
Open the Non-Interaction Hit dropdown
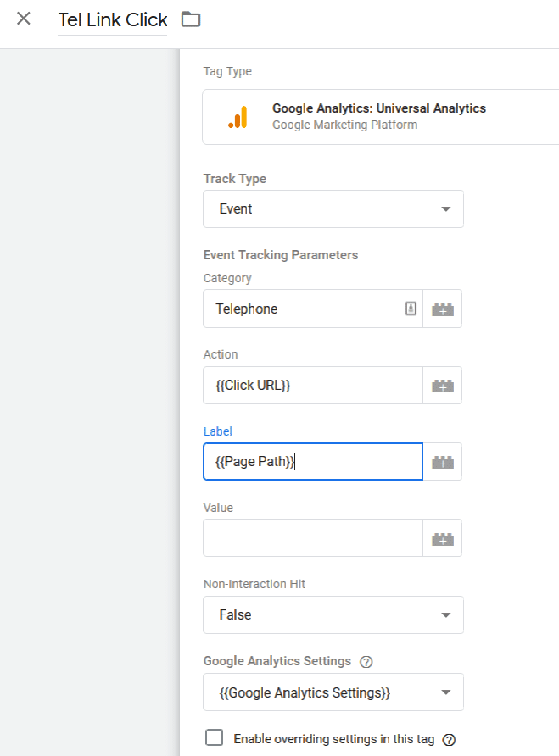[333, 614]
